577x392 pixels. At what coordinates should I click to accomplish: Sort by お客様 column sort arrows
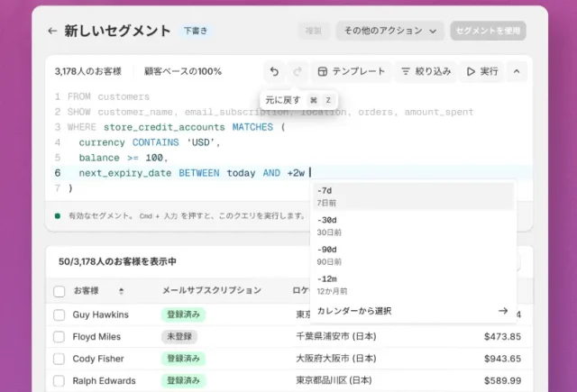pos(121,291)
